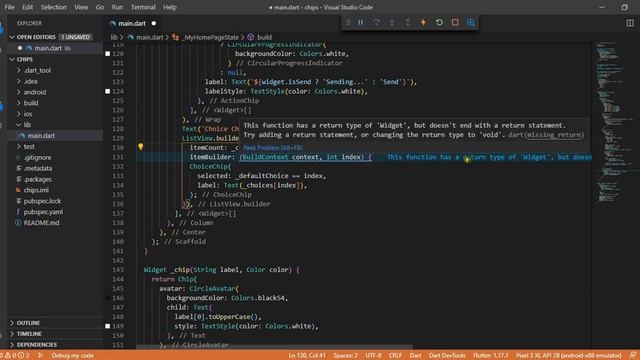Click the missing_return diagnostic link
The width and height of the screenshot is (640, 360).
tap(554, 135)
